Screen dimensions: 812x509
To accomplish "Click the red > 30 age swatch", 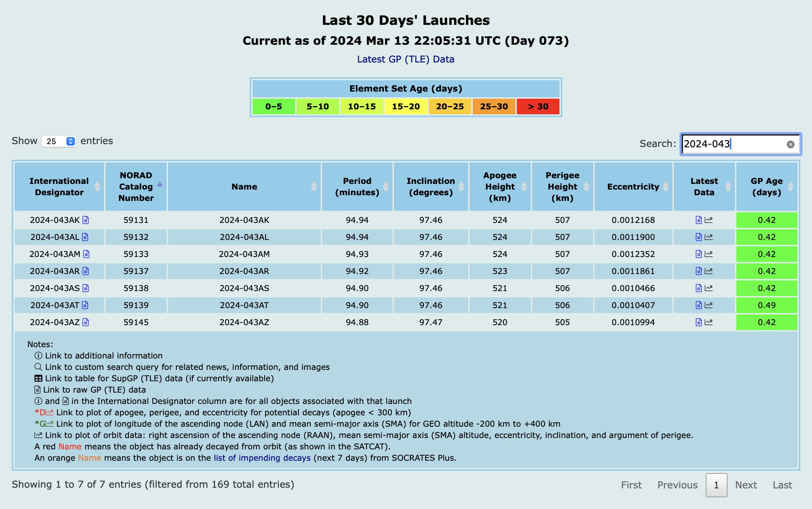I will tap(538, 106).
